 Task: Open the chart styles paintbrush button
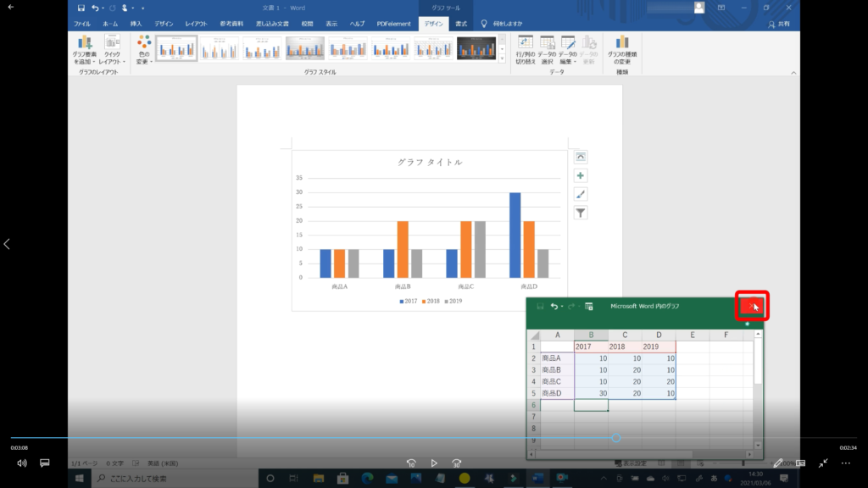pos(581,194)
